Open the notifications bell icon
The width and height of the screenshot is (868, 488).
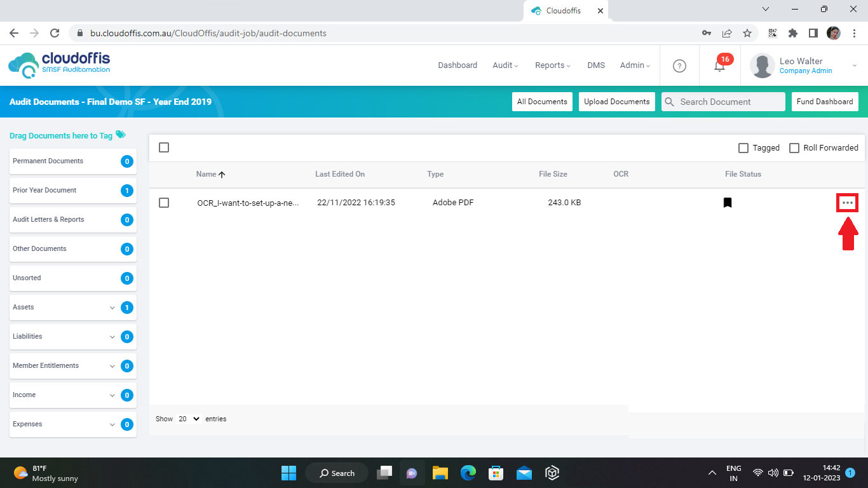point(719,66)
